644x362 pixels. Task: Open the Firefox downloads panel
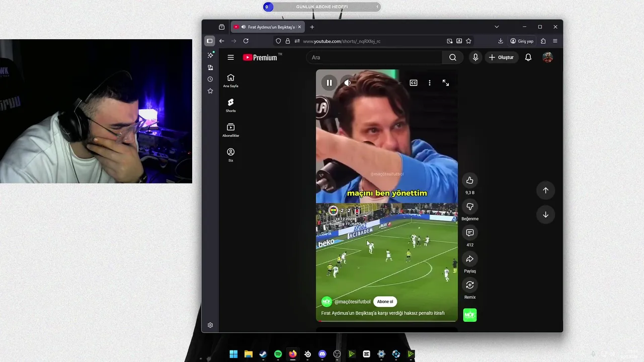(501, 41)
